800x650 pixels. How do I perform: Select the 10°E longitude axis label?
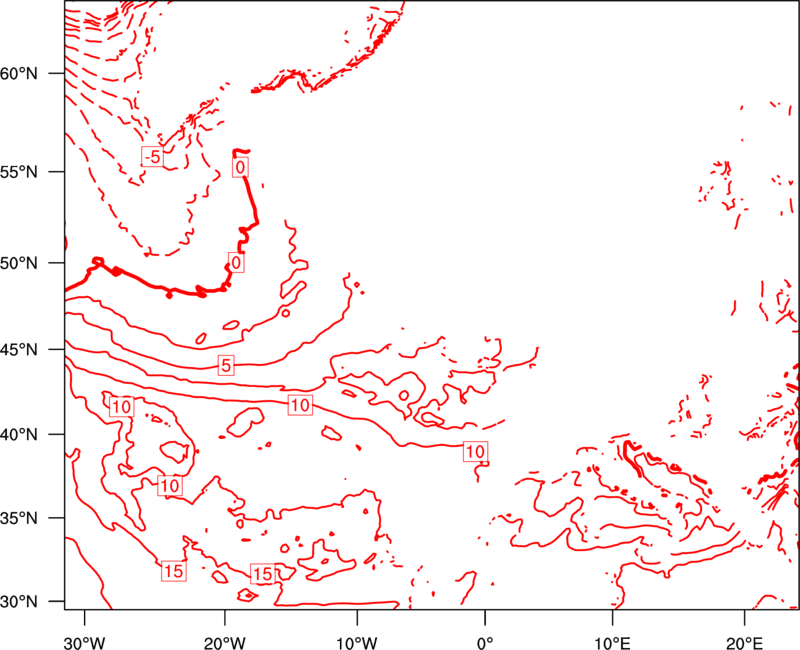pyautogui.click(x=612, y=643)
